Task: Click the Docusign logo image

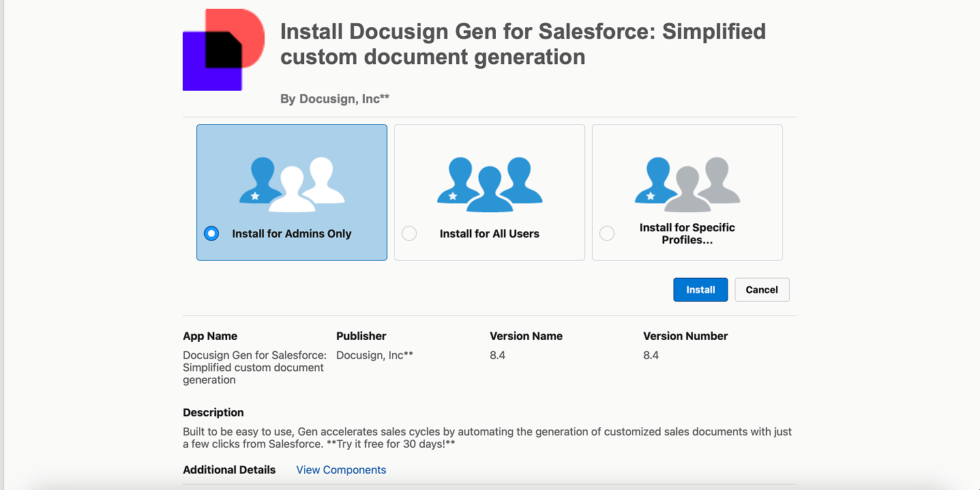Action: (224, 50)
